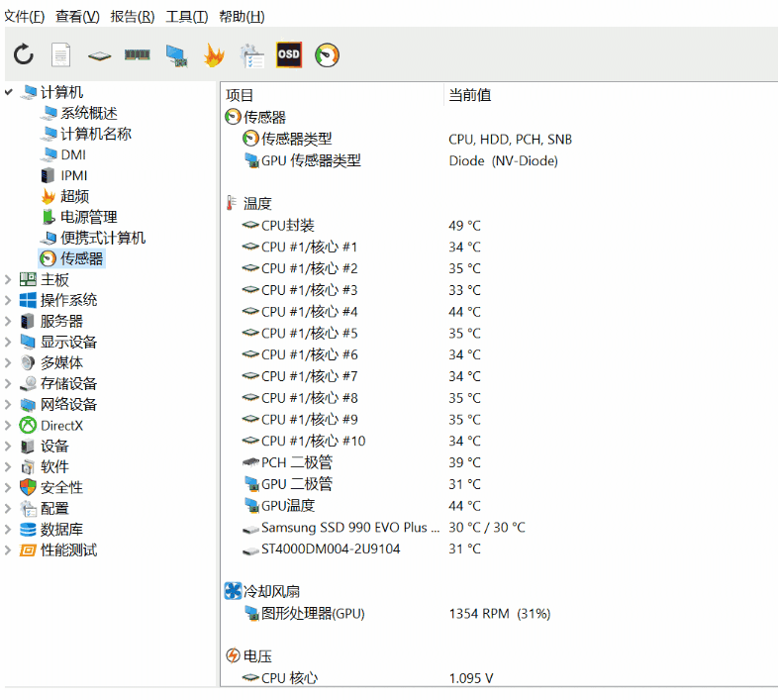This screenshot has width=778, height=700.
Task: Select the CPU #1/核心 #10 row
Action: (x=498, y=441)
